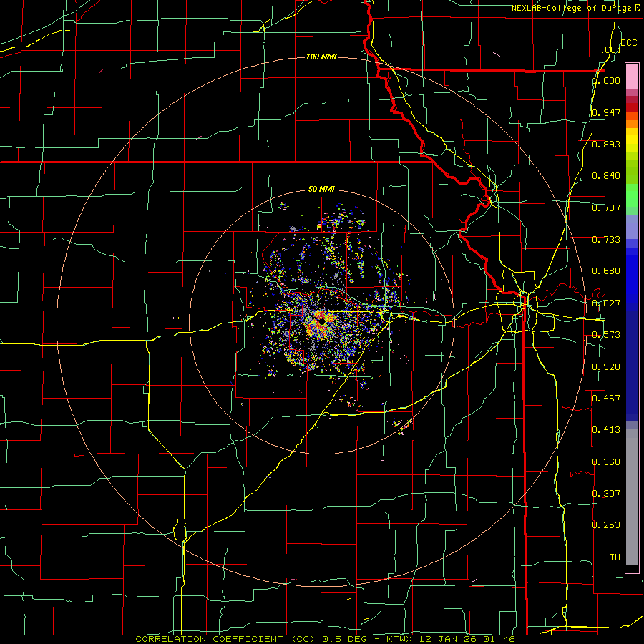Click the 0.307 value on the scale
644x644 pixels.
click(x=606, y=493)
